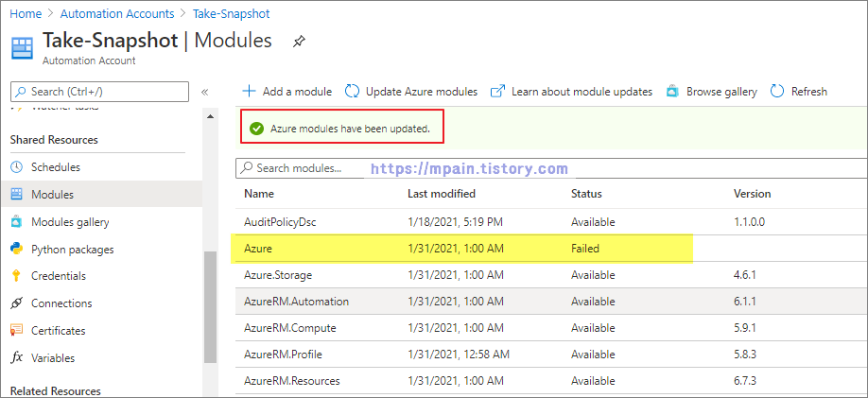The image size is (868, 398).
Task: Click version 6.7.3 cell
Action: click(x=744, y=381)
